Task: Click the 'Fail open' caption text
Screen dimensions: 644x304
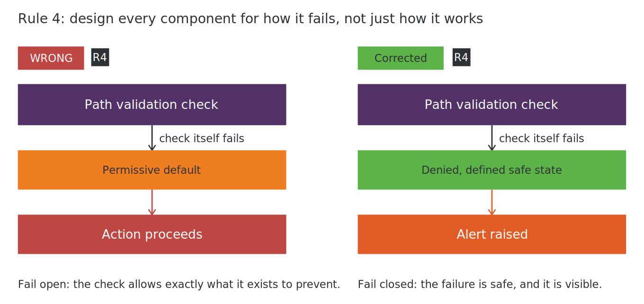Action: coord(179,285)
